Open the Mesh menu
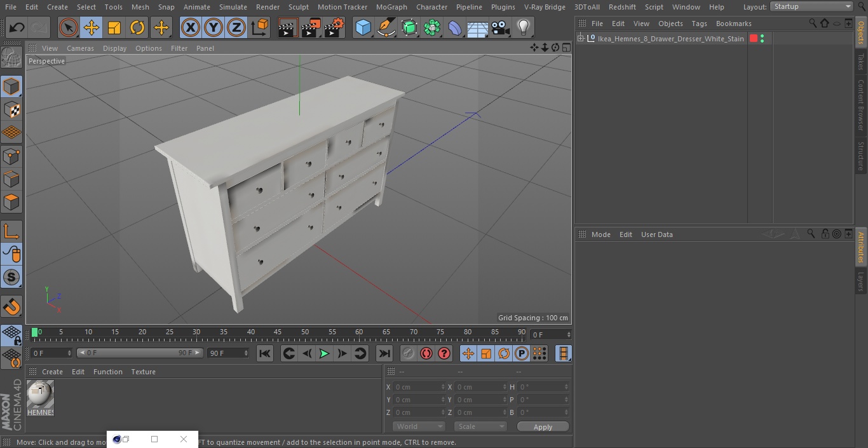868x448 pixels. (x=140, y=7)
